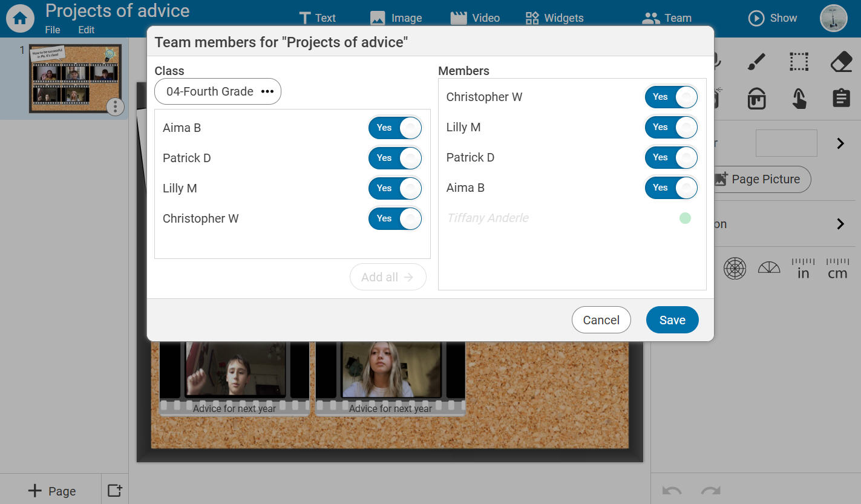Open the Widgets menu

coord(554,18)
